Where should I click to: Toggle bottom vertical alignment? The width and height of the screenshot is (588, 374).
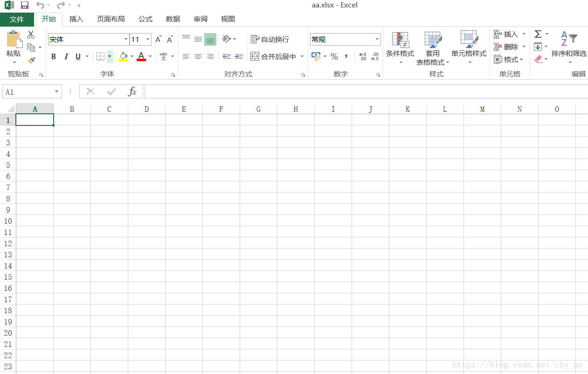[210, 39]
